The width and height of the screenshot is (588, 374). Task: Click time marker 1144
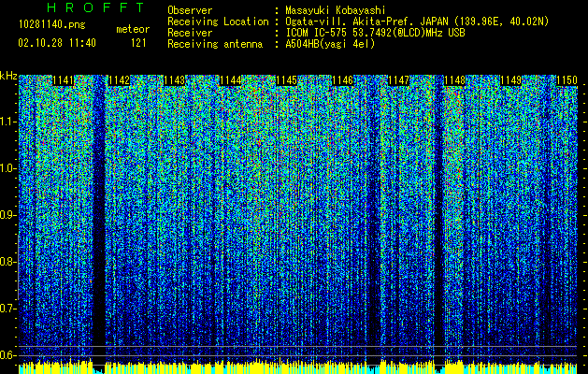(231, 80)
